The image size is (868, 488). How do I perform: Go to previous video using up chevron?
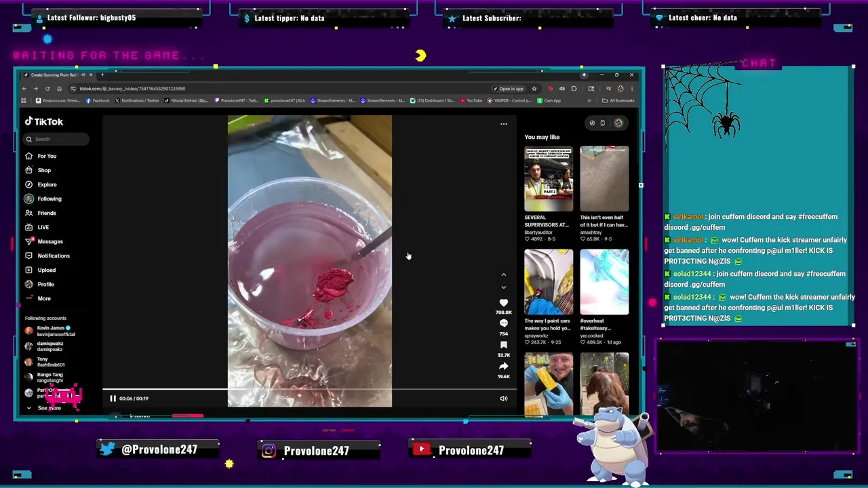pyautogui.click(x=503, y=274)
